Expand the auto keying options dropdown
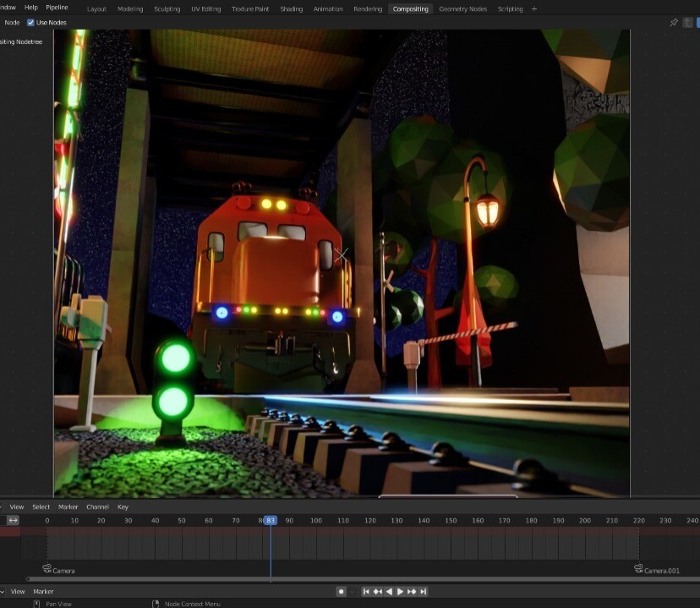 [x=351, y=591]
